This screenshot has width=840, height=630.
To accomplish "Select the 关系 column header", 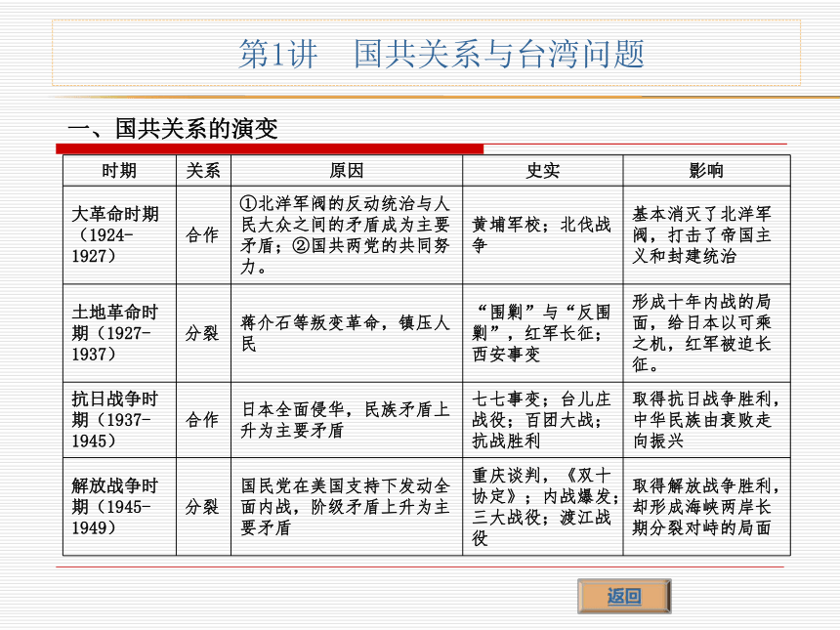I will (203, 170).
